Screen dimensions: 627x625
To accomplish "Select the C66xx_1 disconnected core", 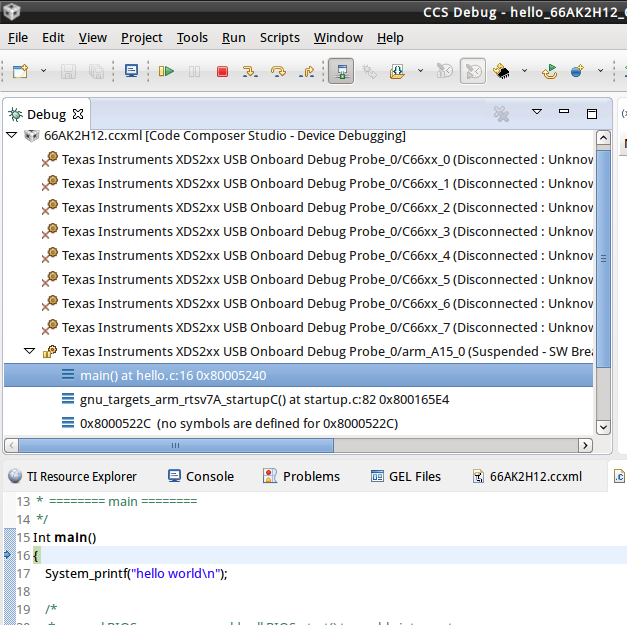I will coord(318,184).
